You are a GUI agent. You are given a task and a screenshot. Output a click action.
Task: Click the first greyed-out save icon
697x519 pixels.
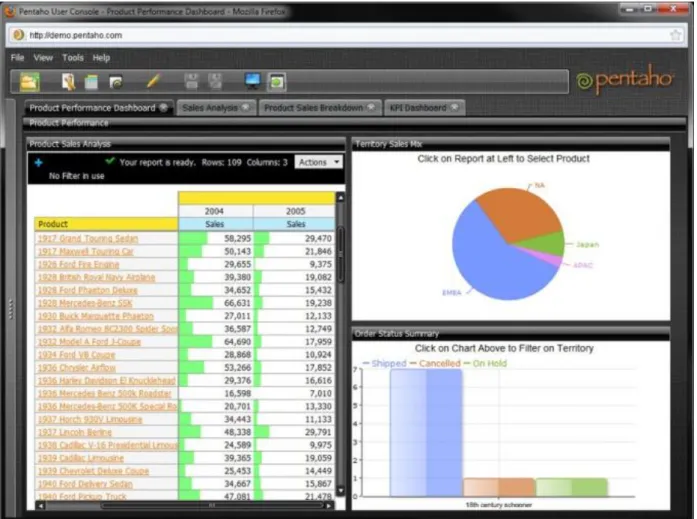192,82
